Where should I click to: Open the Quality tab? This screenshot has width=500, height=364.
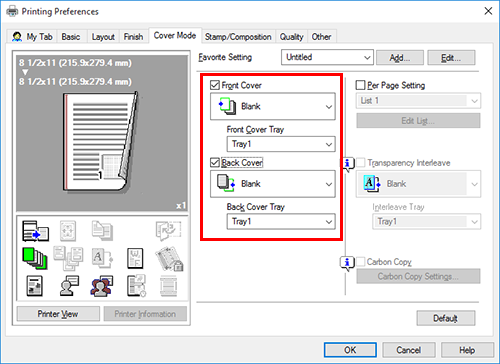coord(291,37)
